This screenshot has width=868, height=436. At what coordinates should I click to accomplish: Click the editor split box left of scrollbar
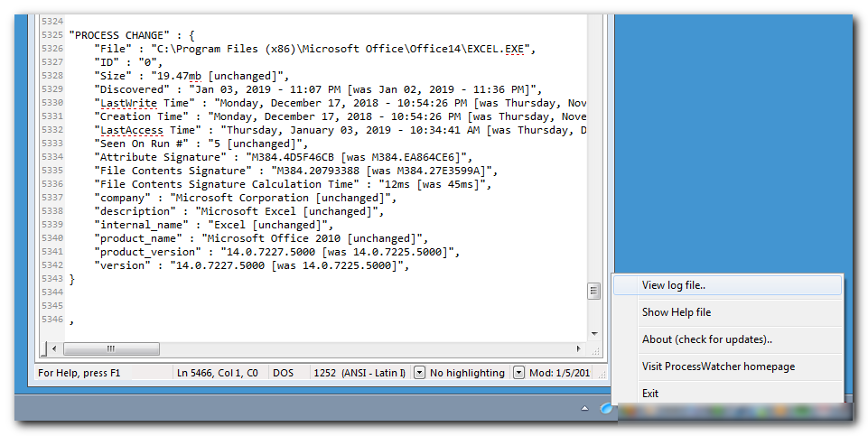pyautogui.click(x=44, y=348)
